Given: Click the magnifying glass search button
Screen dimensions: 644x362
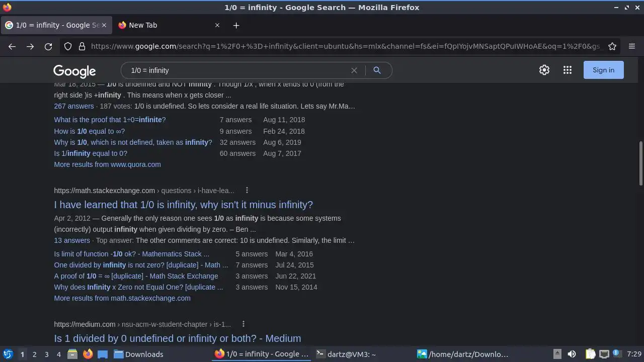Looking at the screenshot, I should (377, 70).
